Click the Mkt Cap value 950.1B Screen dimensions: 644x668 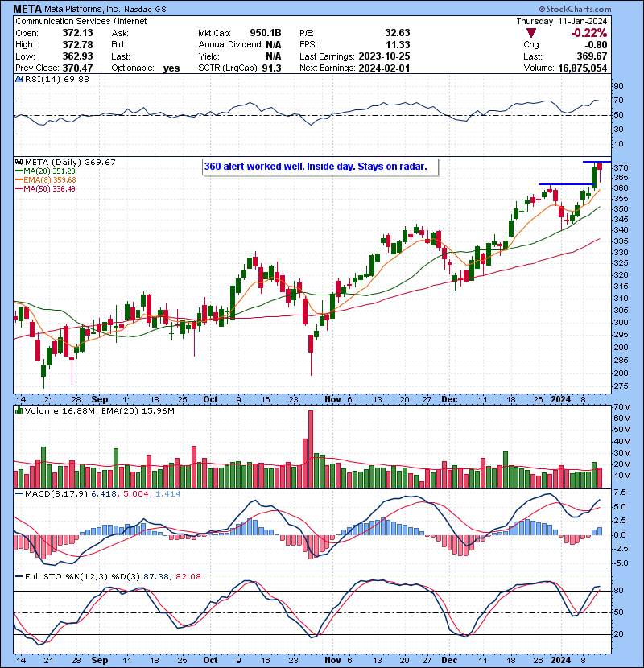pos(266,33)
